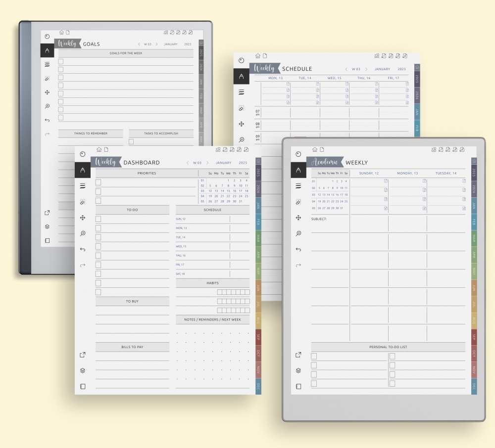Open the SEP month tab on the Academic Weekly page
The height and width of the screenshot is (448, 495).
[x=474, y=336]
